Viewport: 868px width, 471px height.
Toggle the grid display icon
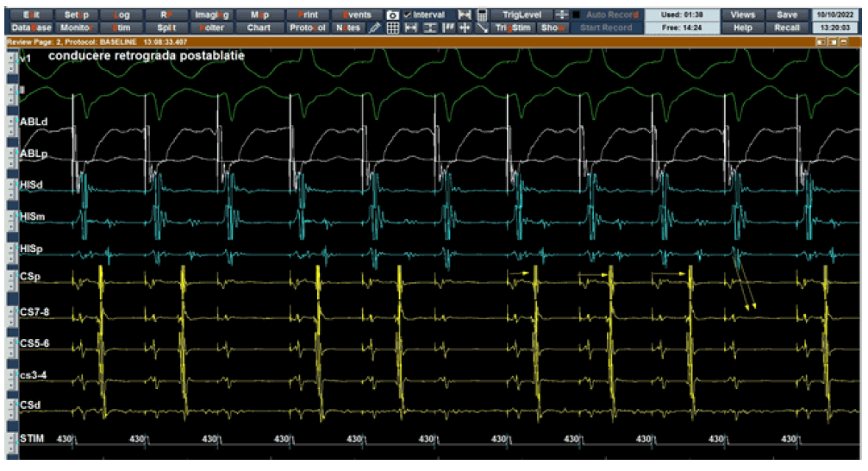pos(392,28)
